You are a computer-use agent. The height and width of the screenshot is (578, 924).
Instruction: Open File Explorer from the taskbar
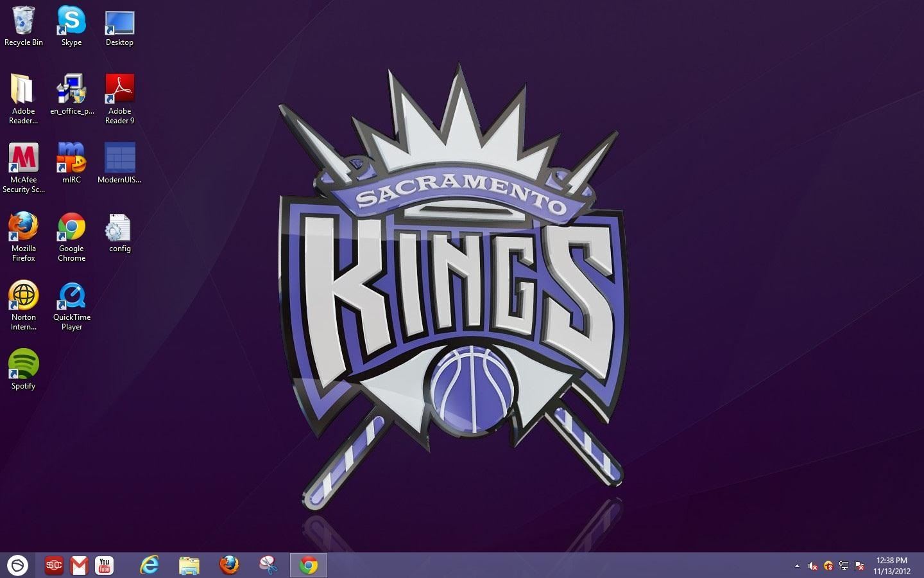tap(189, 565)
